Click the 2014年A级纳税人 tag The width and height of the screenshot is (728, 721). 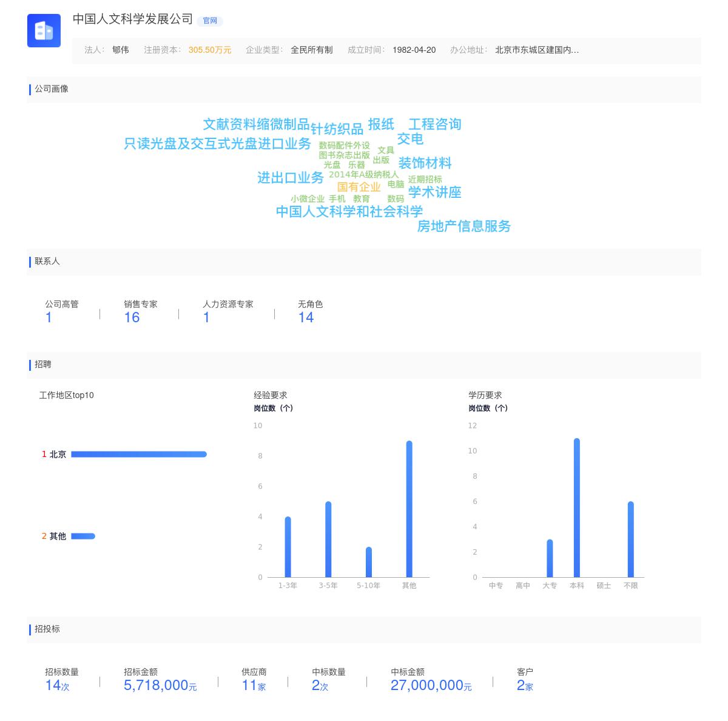[x=364, y=174]
